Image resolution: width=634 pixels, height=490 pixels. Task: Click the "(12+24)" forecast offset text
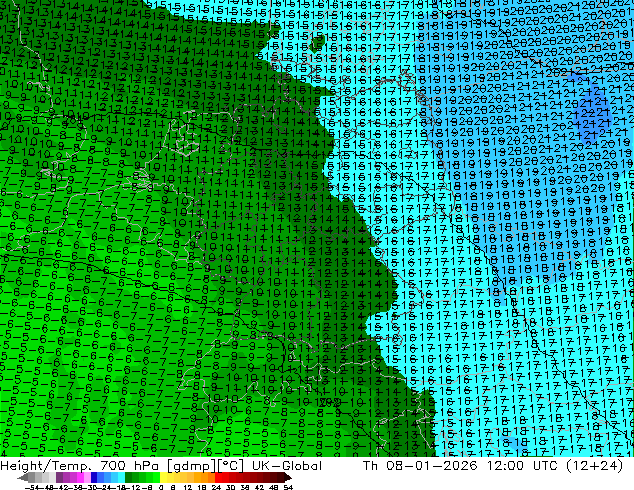(x=594, y=466)
